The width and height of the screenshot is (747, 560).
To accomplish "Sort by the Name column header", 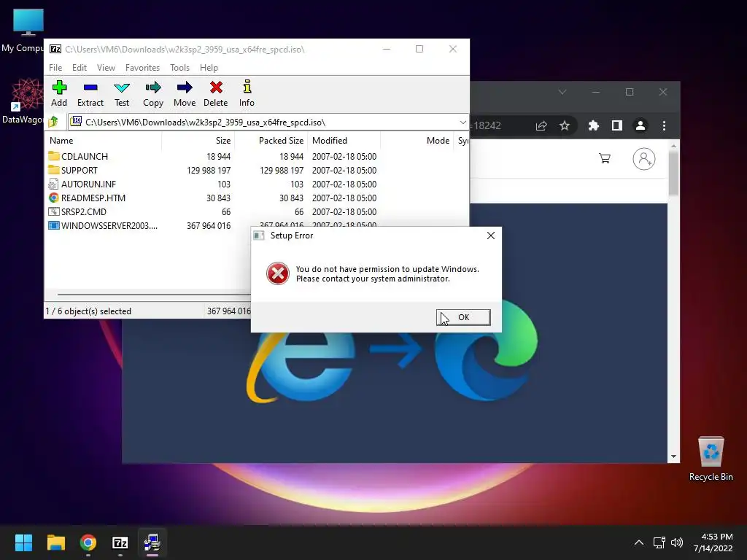I will tap(103, 141).
